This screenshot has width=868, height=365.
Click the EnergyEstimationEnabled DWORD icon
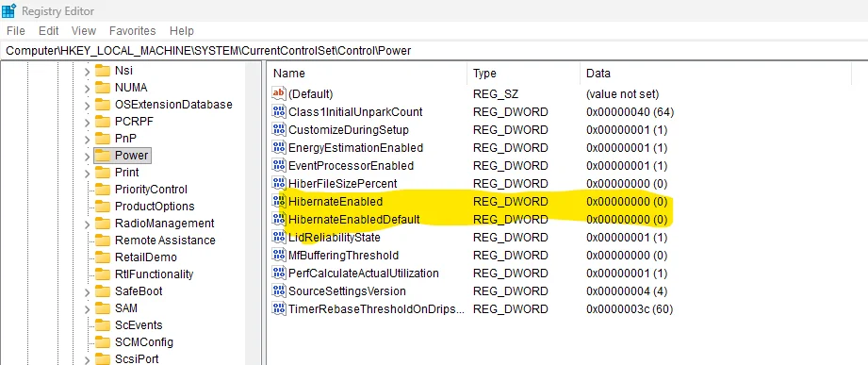(x=278, y=147)
